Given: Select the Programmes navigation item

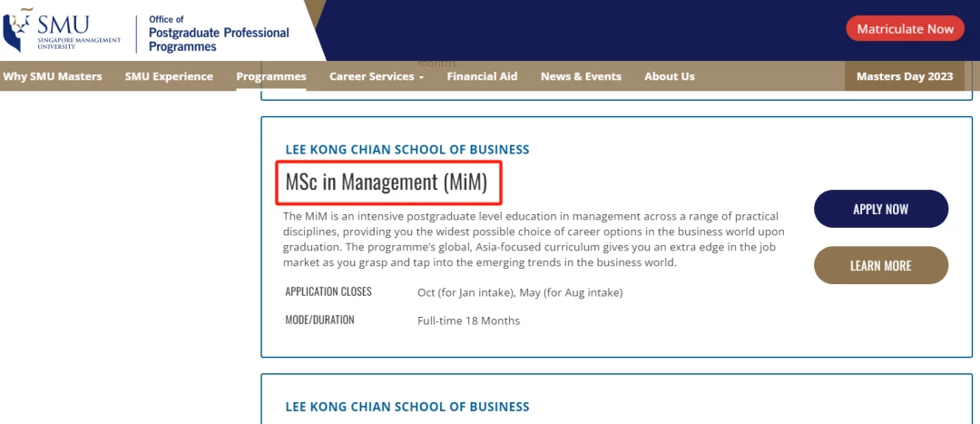Looking at the screenshot, I should tap(271, 76).
